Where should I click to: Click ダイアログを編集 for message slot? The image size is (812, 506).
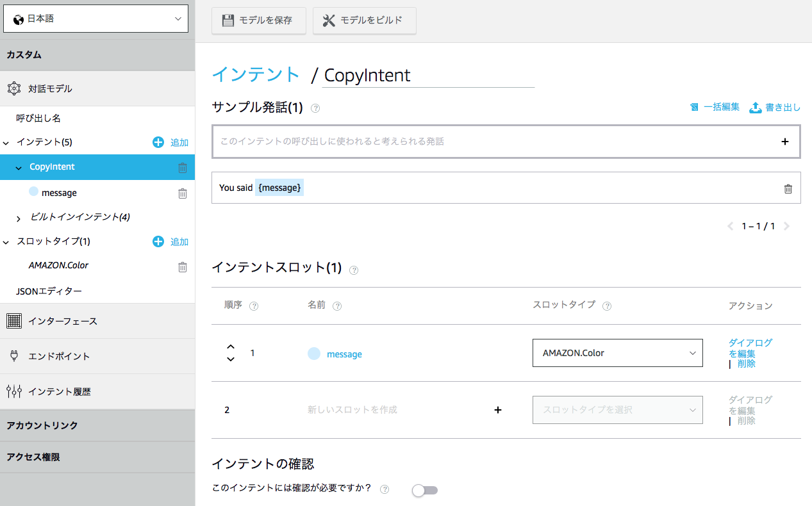tap(750, 348)
